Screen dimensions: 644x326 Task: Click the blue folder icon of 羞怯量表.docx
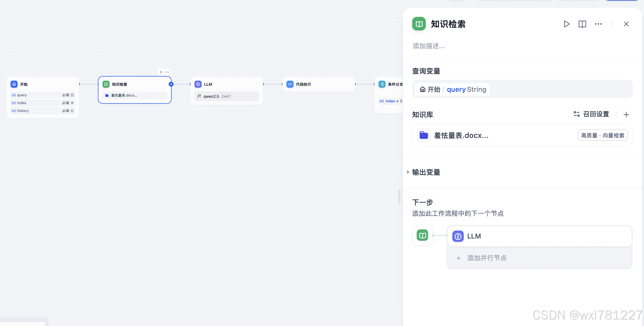[x=424, y=135]
